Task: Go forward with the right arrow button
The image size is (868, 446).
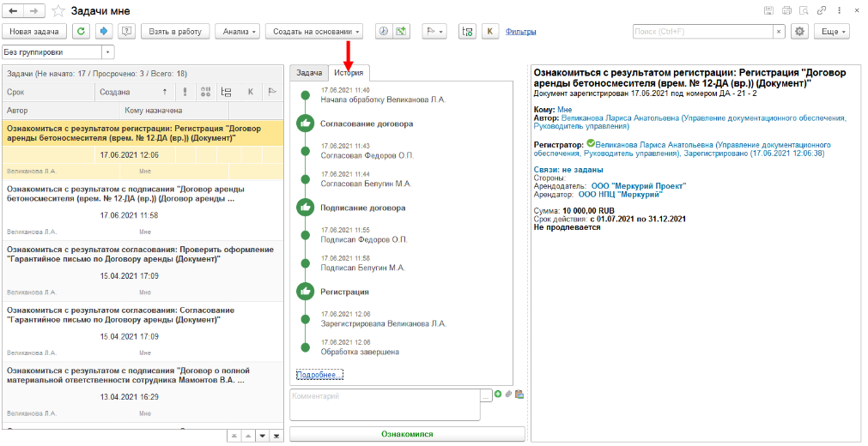Action: [x=34, y=11]
